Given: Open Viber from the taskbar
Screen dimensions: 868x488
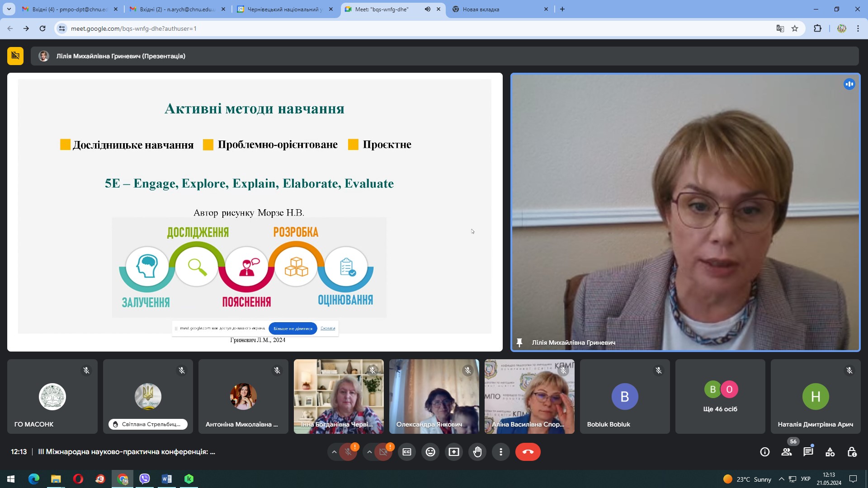Looking at the screenshot, I should point(145,479).
